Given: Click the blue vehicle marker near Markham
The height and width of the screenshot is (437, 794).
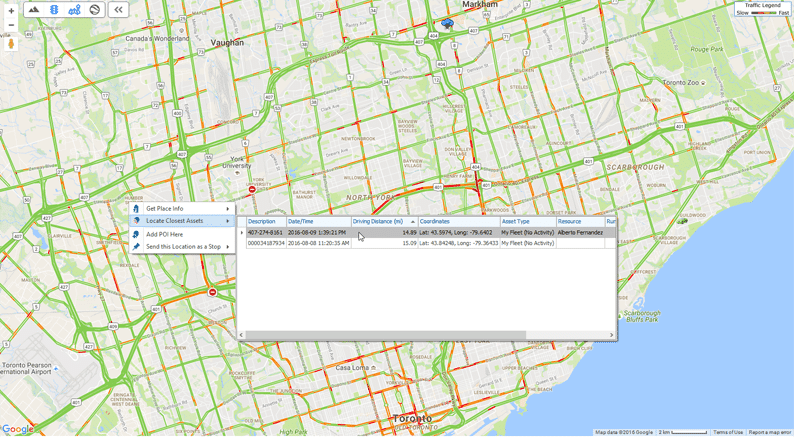Looking at the screenshot, I should [x=447, y=23].
